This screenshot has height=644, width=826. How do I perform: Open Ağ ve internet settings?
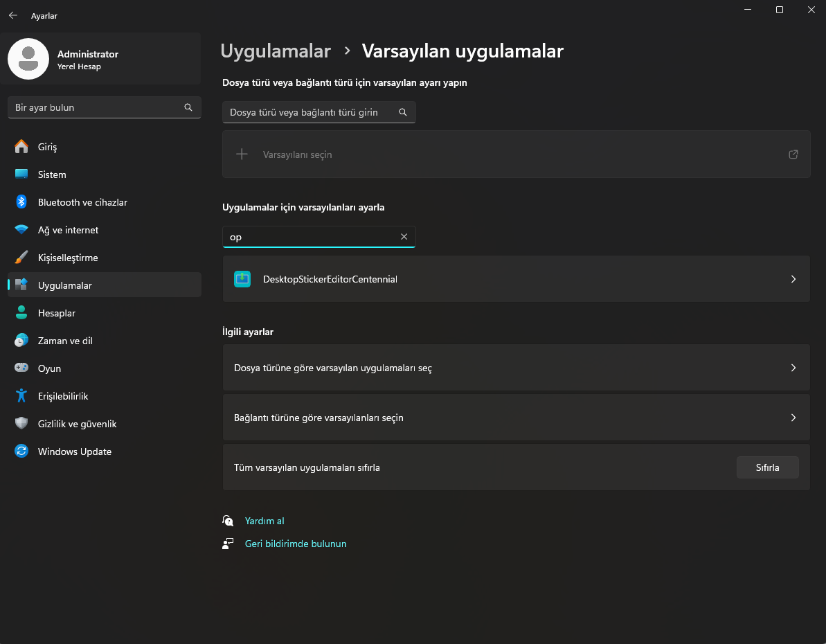pos(68,230)
